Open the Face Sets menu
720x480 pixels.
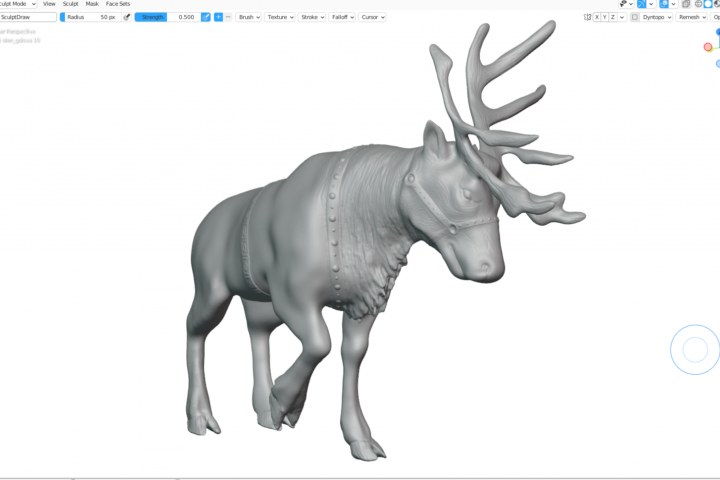[x=118, y=4]
